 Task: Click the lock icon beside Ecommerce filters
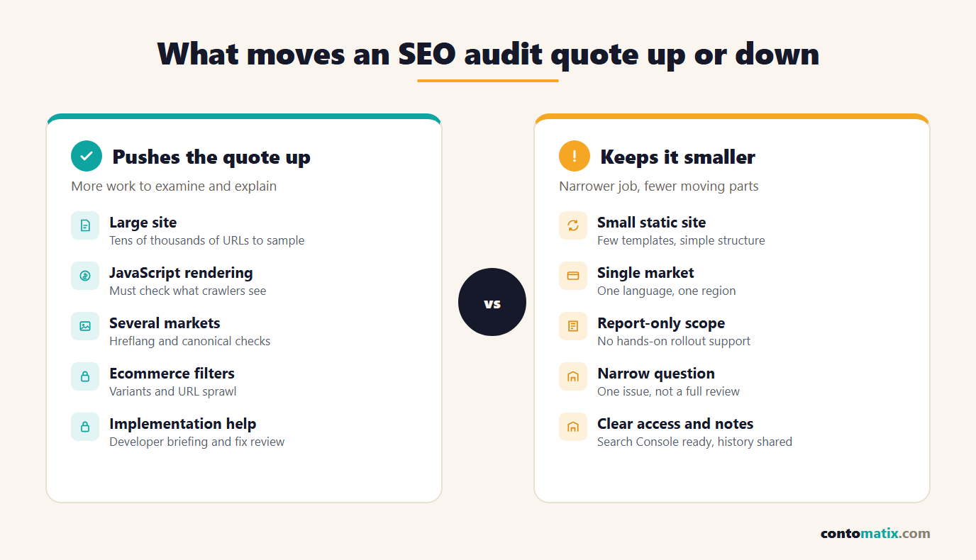[85, 376]
